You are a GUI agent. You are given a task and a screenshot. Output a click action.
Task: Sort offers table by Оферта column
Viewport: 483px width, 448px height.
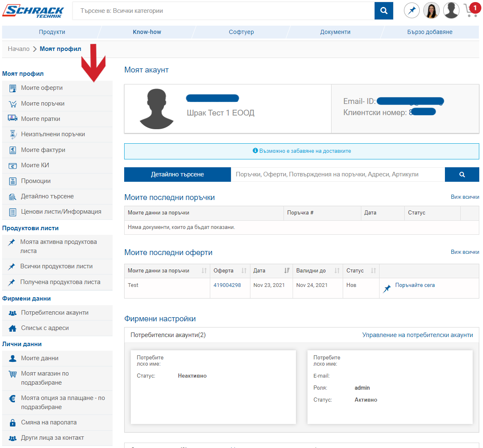(244, 270)
